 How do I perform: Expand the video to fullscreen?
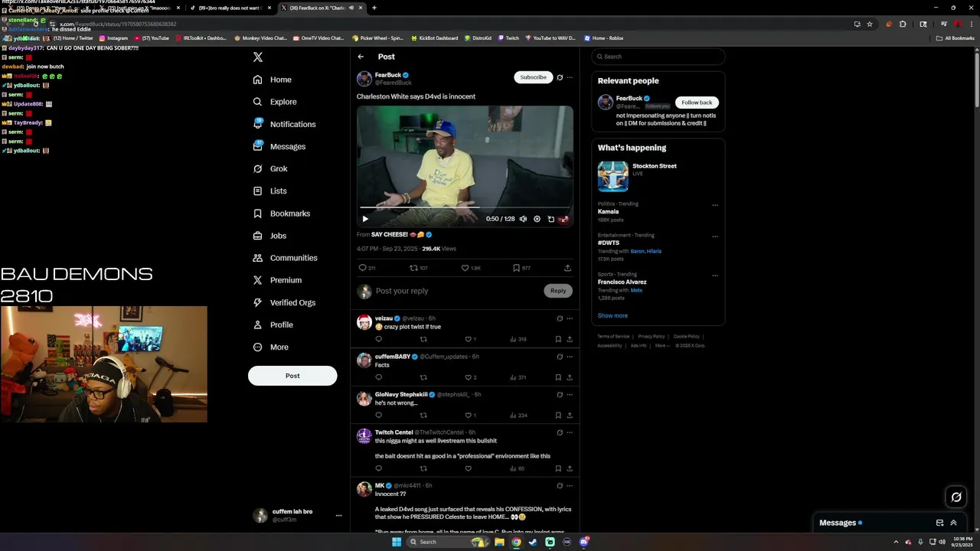[x=564, y=219]
